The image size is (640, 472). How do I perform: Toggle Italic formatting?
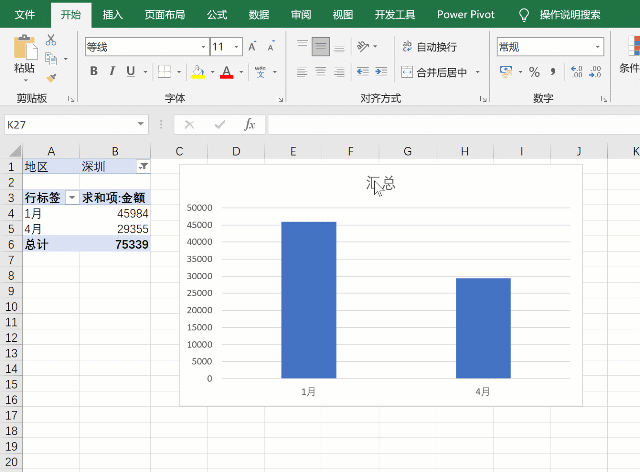(112, 71)
